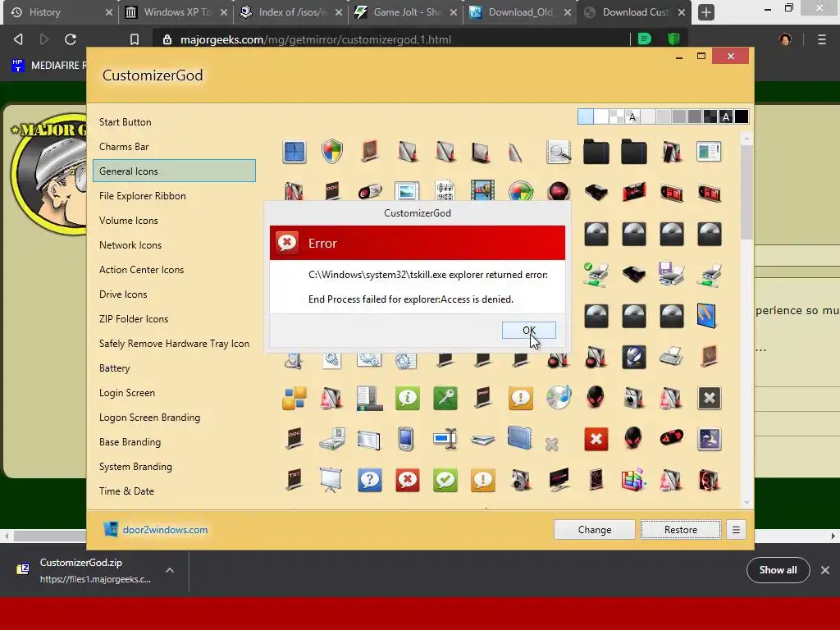Open CustomizerGod hamburger options menu
Viewport: 840px width, 630px height.
(736, 530)
